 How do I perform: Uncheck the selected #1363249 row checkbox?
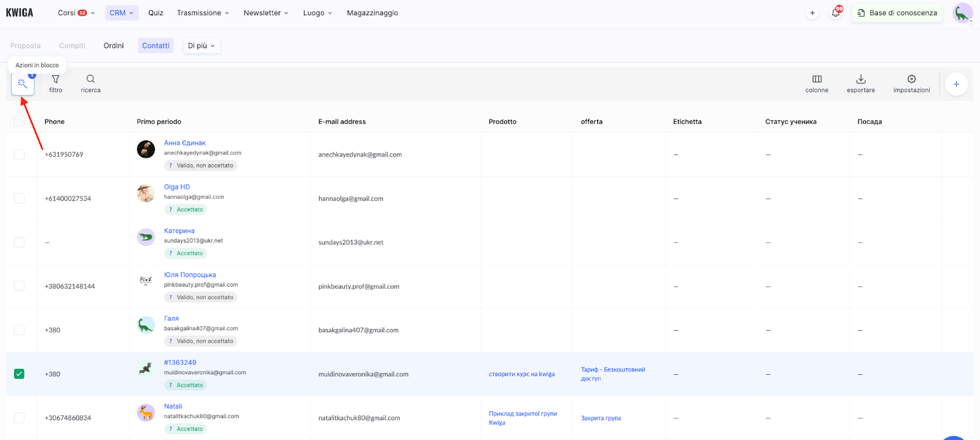pos(19,374)
